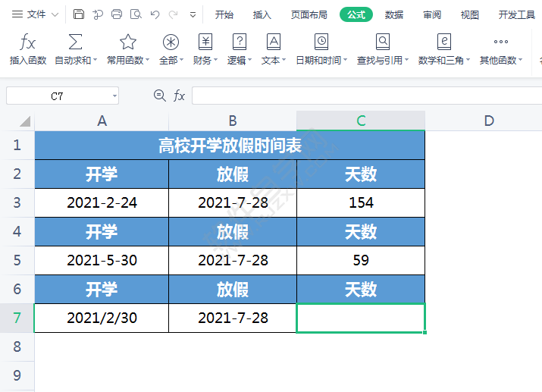This screenshot has height=392, width=542.
Task: Click the Print icon
Action: [x=117, y=14]
